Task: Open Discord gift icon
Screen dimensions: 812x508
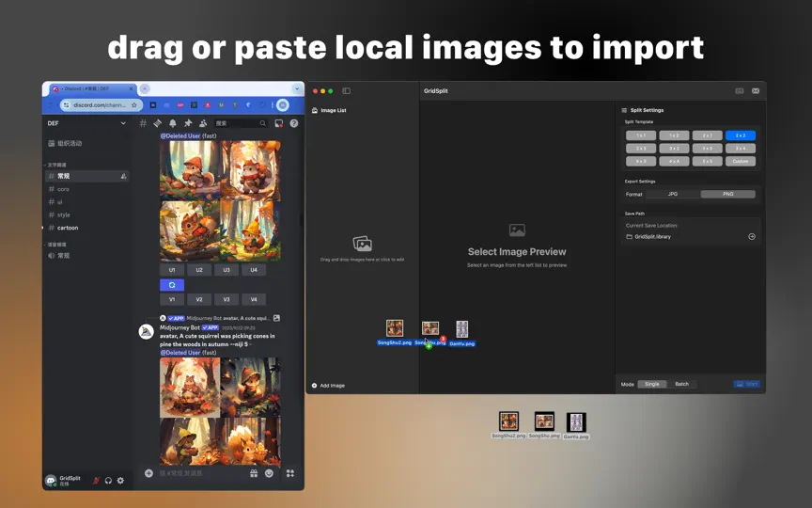Action: coord(254,473)
